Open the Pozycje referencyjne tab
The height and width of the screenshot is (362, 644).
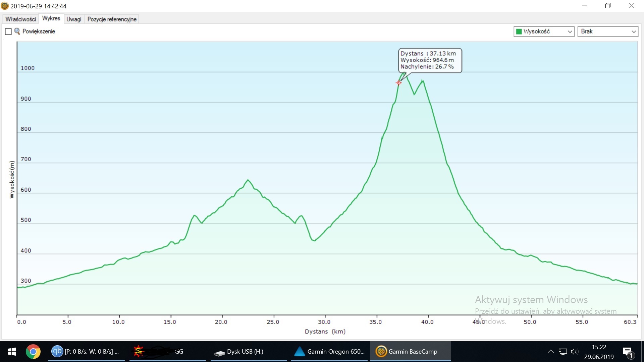pos(112,19)
